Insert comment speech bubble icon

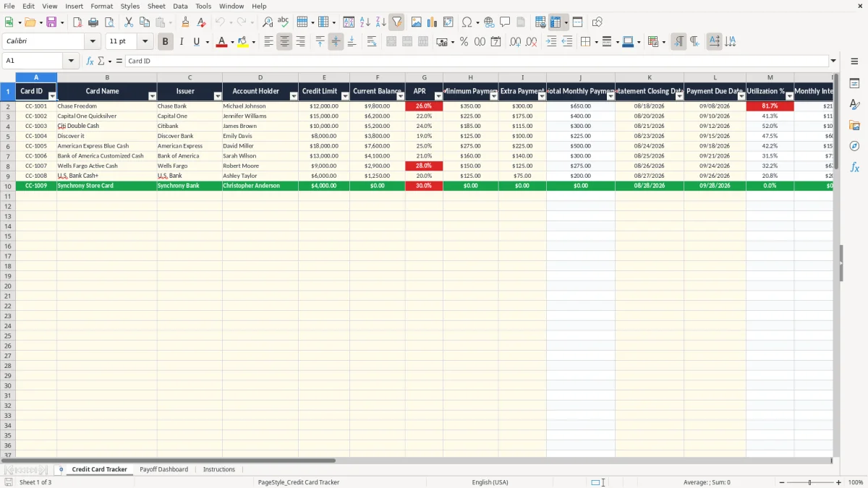505,22
